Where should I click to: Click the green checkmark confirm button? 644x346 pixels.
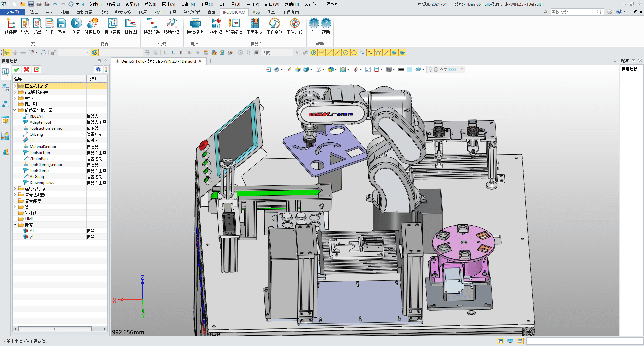tap(16, 69)
